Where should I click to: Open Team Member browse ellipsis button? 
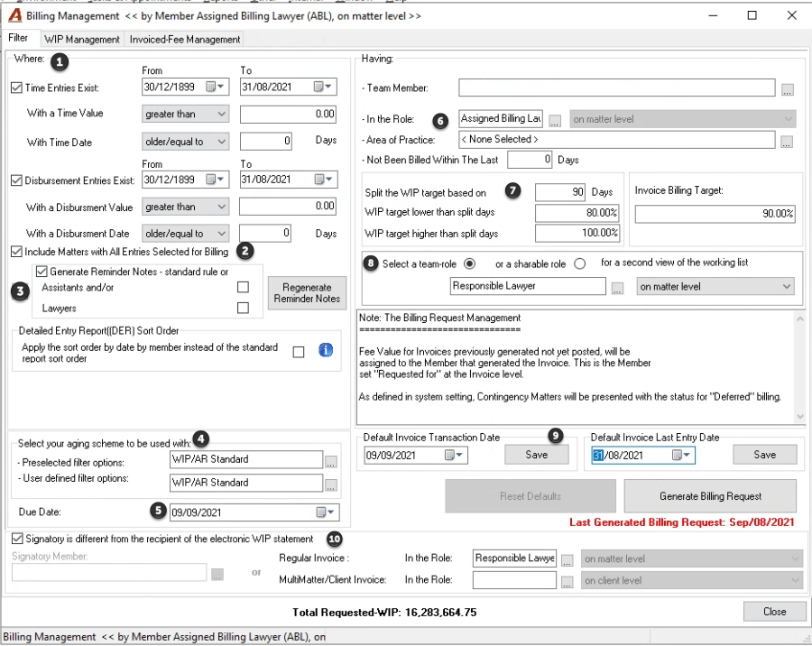(787, 89)
